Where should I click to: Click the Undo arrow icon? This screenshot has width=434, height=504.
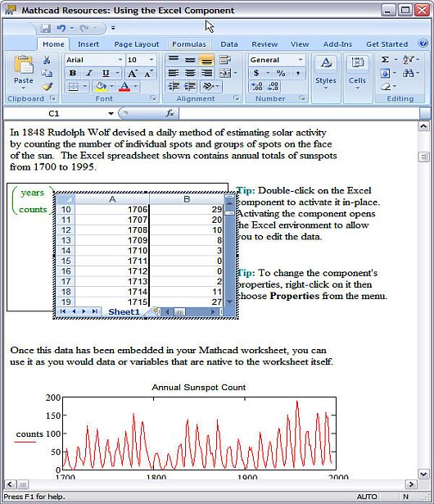click(x=61, y=29)
